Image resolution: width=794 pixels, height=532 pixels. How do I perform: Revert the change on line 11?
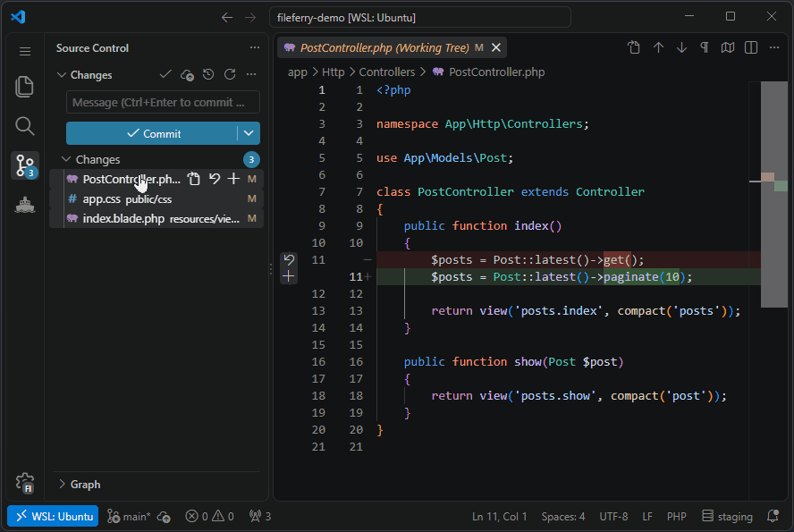[x=289, y=259]
